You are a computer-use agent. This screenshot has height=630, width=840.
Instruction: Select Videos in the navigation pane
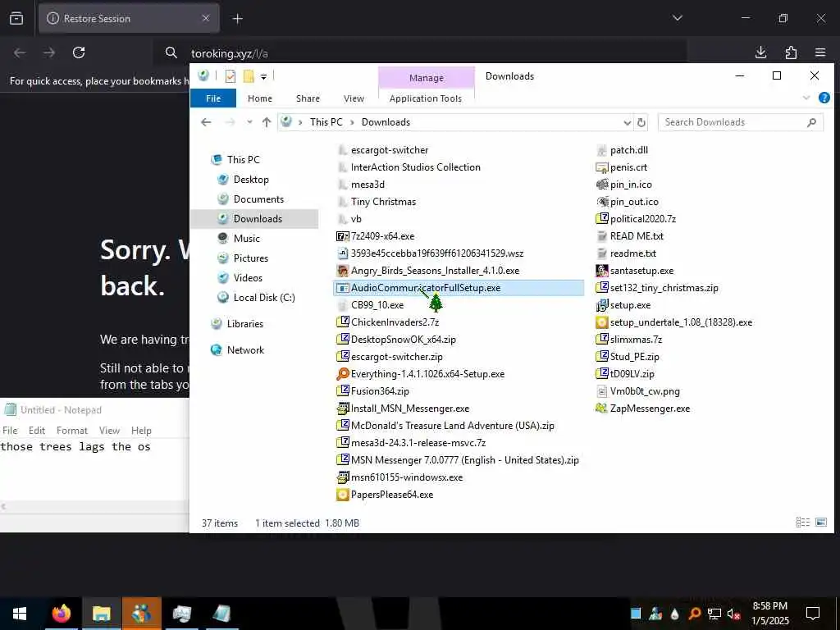(x=248, y=277)
